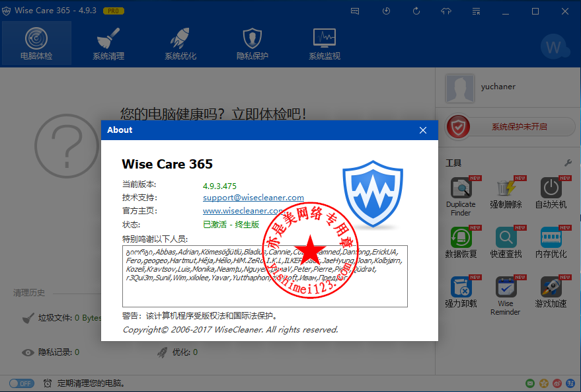Click the Copyright 2006-2017 WiseCleaner text

pos(230,329)
